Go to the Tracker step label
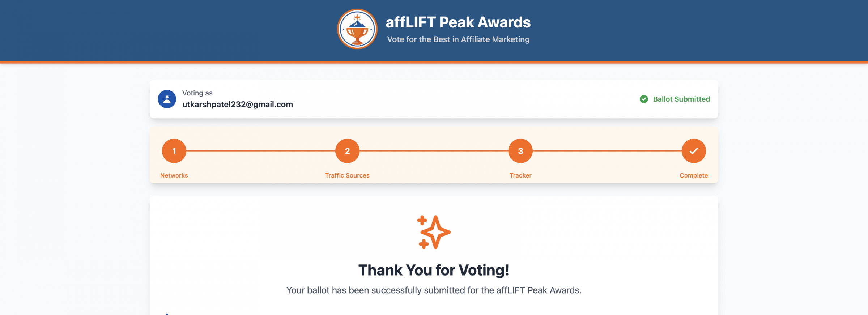The height and width of the screenshot is (315, 868). [x=520, y=175]
